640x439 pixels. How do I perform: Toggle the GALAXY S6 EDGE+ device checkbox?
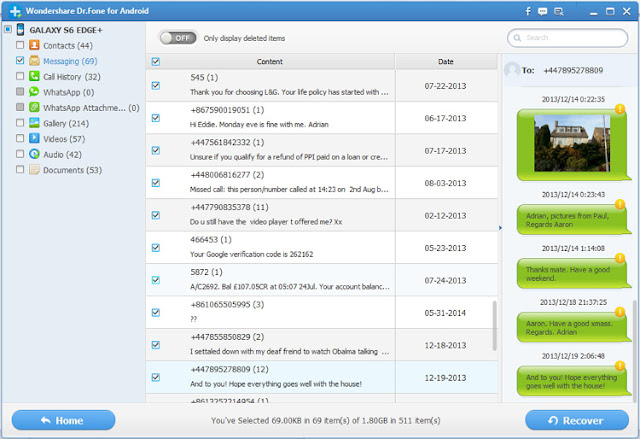pyautogui.click(x=8, y=29)
